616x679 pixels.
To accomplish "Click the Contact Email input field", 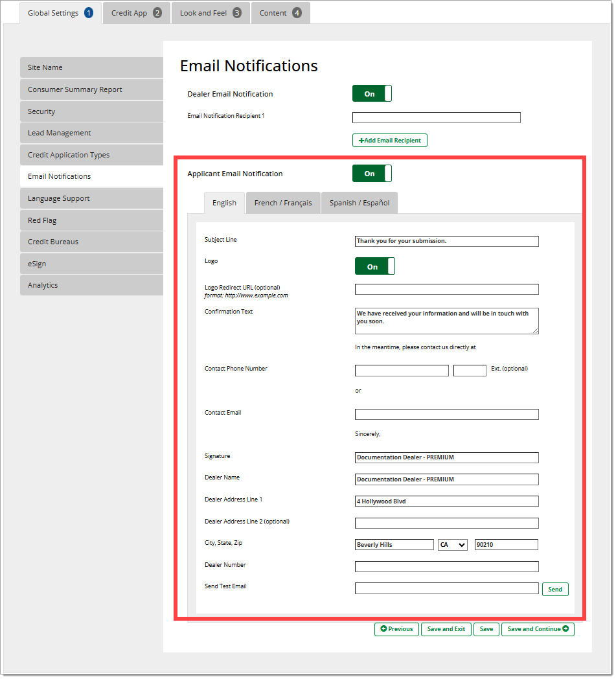I will click(x=446, y=415).
